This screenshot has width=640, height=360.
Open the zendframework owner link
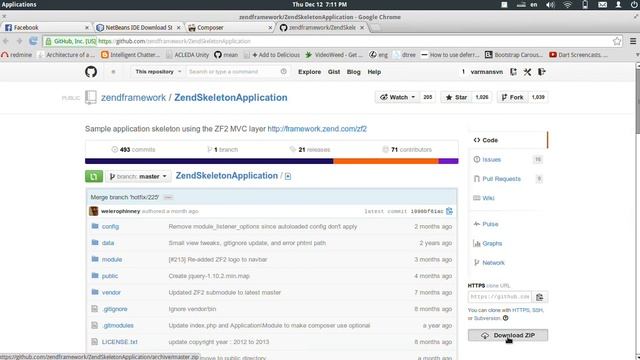[x=133, y=98]
